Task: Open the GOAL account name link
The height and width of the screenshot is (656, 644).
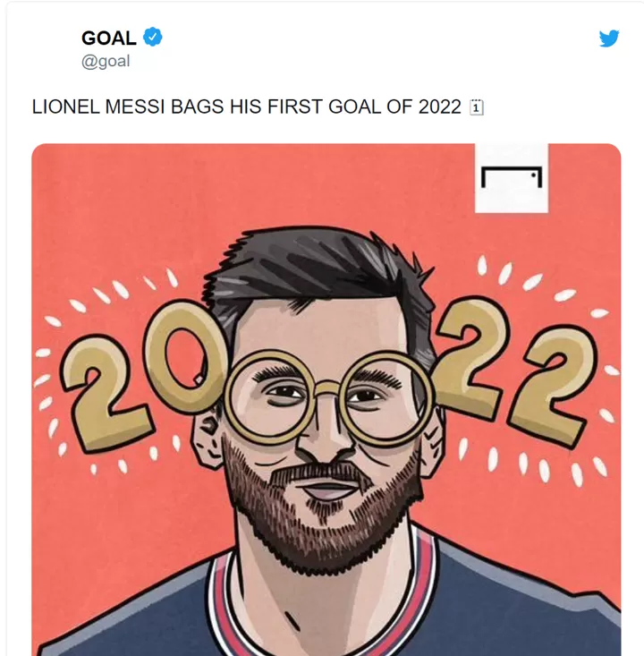Action: [x=108, y=38]
